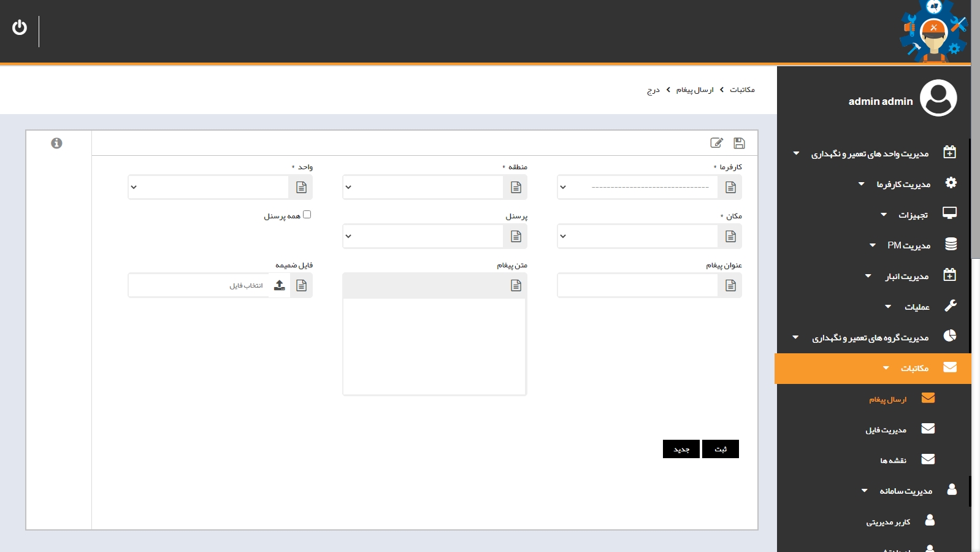Open the منطقه dropdown list
The height and width of the screenshot is (552, 980).
pyautogui.click(x=423, y=187)
